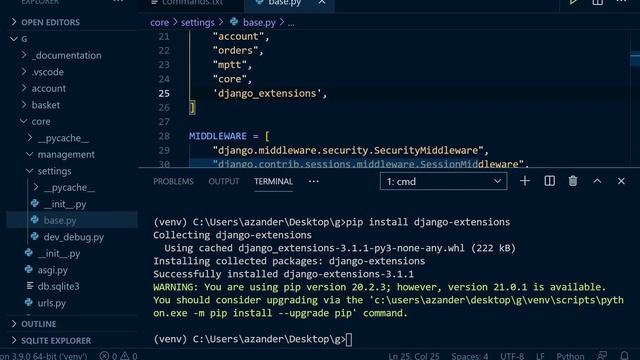Screen dimensions: 640x360
Task: Click Ln 25, Col 25 status item
Action: click(x=414, y=356)
